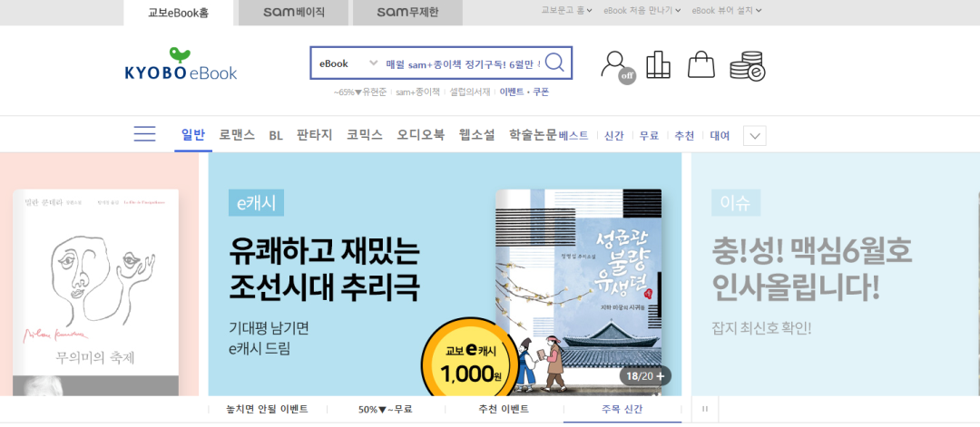This screenshot has height=427, width=980.
Task: Expand the eBook search category dropdown
Action: point(348,63)
